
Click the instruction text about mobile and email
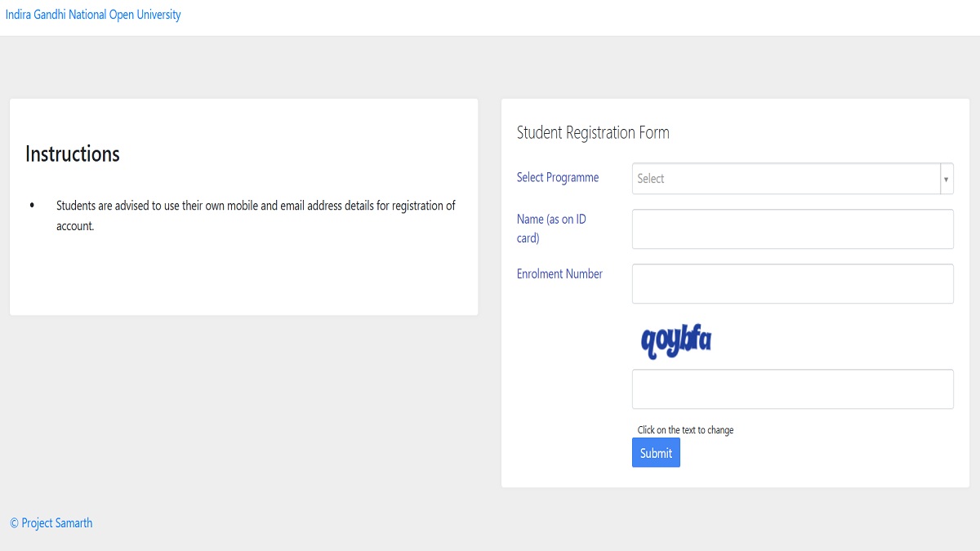click(x=256, y=206)
